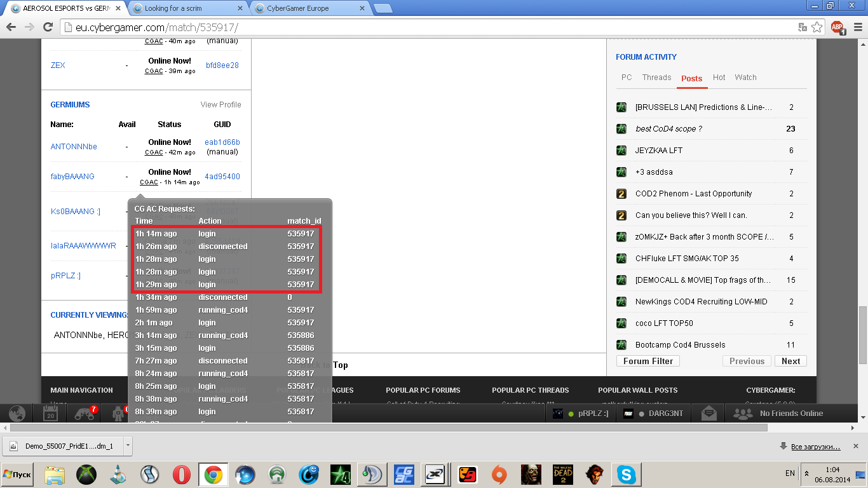Select the Watch forum tab
Image resolution: width=868 pixels, height=488 pixels.
pyautogui.click(x=745, y=78)
